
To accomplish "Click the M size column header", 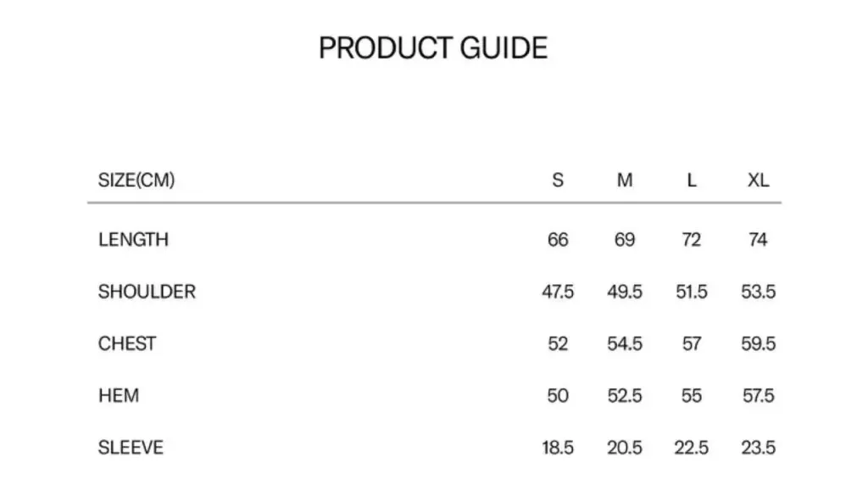I will coord(625,180).
